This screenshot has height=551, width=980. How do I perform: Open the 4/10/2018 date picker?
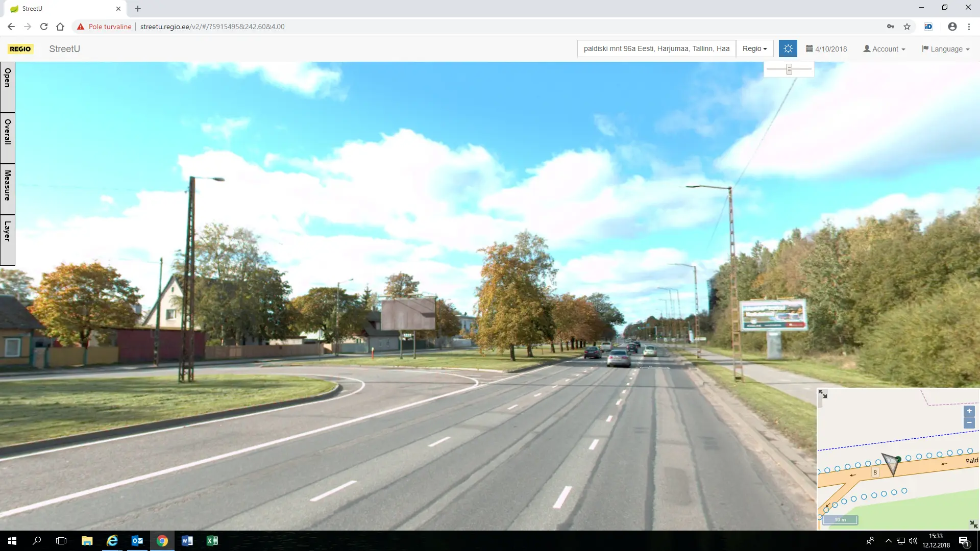click(826, 49)
